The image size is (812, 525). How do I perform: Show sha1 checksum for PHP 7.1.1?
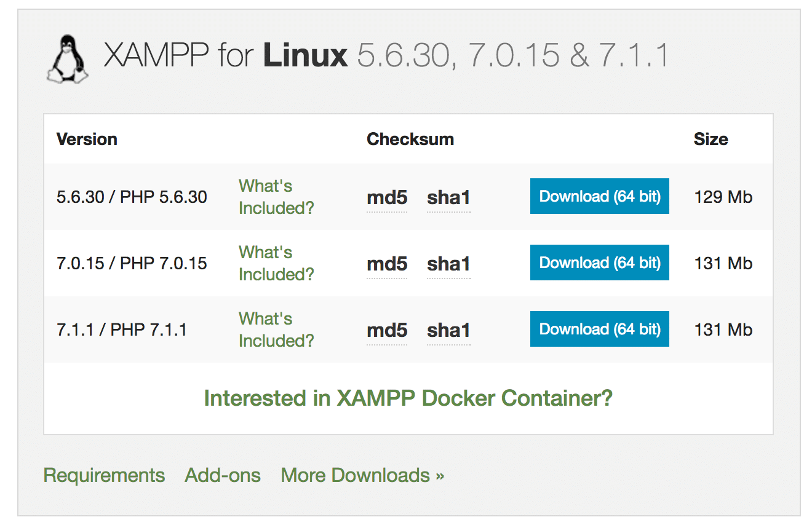coord(448,331)
